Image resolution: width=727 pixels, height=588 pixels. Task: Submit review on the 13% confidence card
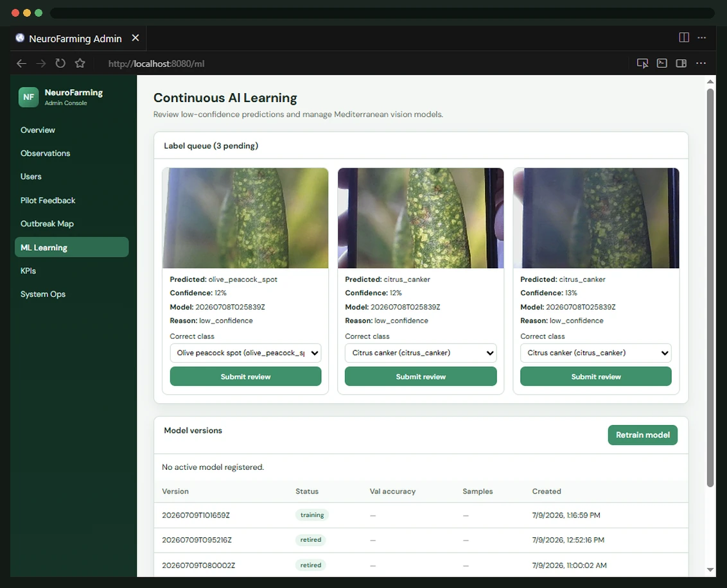596,377
